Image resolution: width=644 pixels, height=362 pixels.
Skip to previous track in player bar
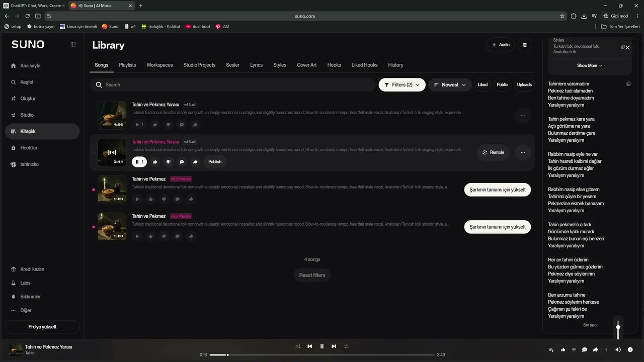point(310,346)
